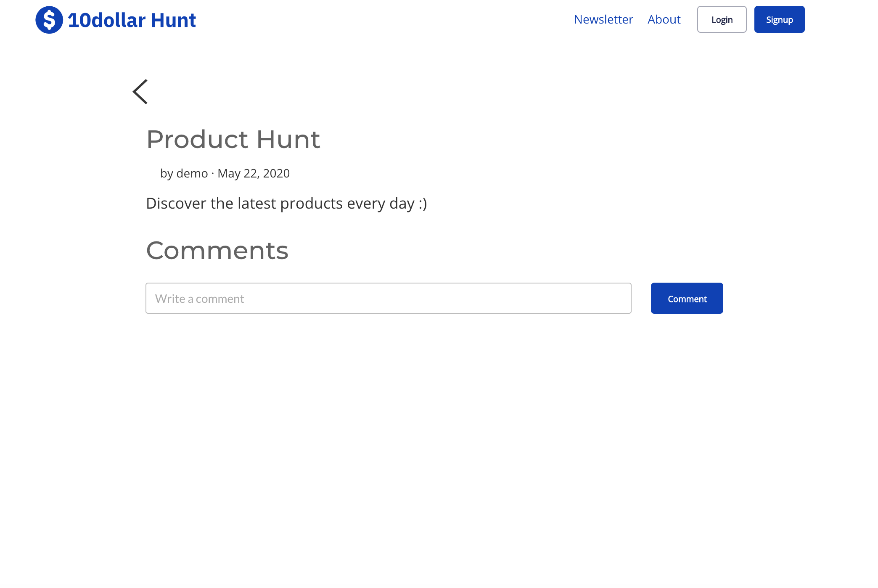Click the dollar sign logo icon

tap(50, 19)
